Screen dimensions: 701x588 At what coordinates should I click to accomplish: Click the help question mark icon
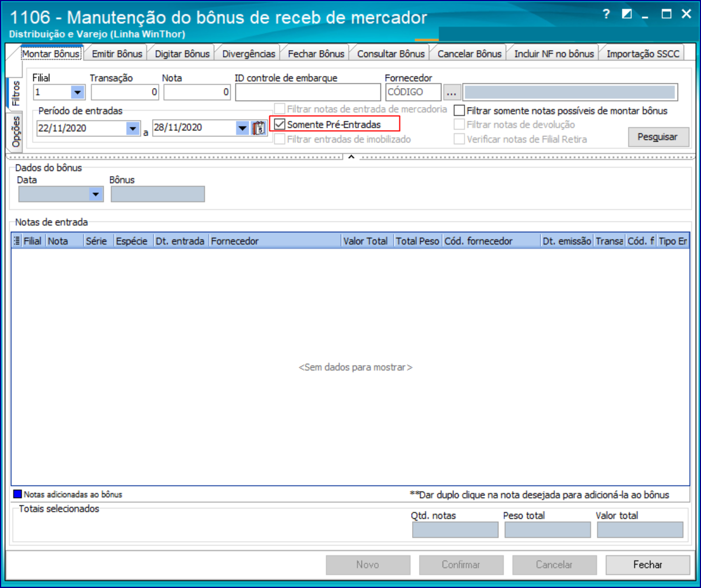click(606, 14)
